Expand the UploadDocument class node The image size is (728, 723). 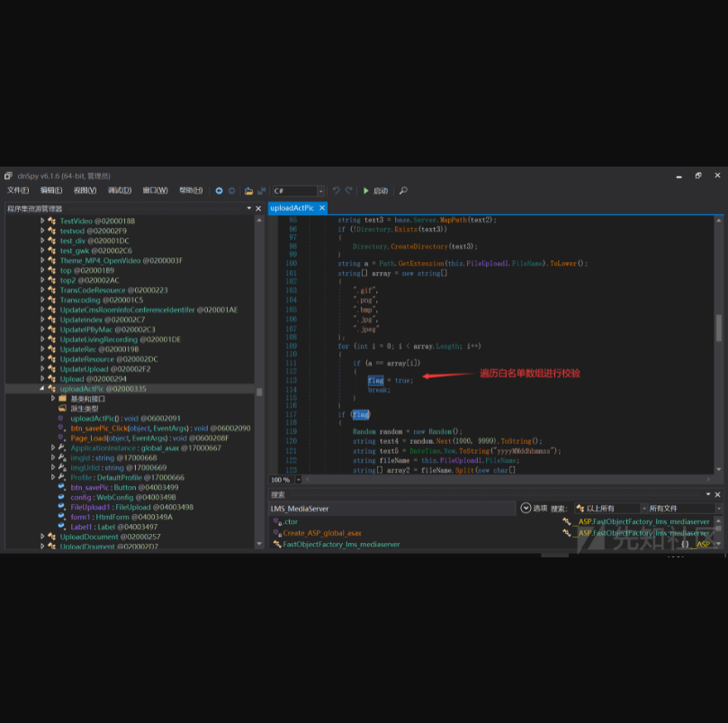tap(41, 537)
